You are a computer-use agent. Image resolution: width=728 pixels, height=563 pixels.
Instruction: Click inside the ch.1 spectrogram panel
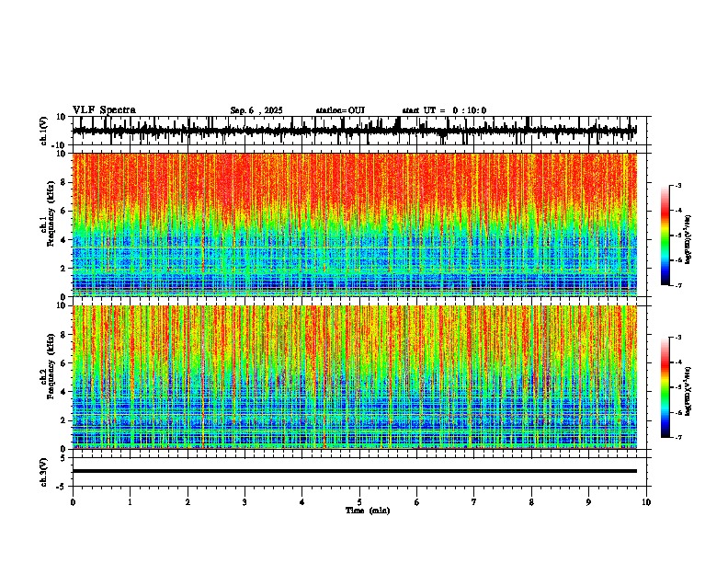(x=355, y=224)
